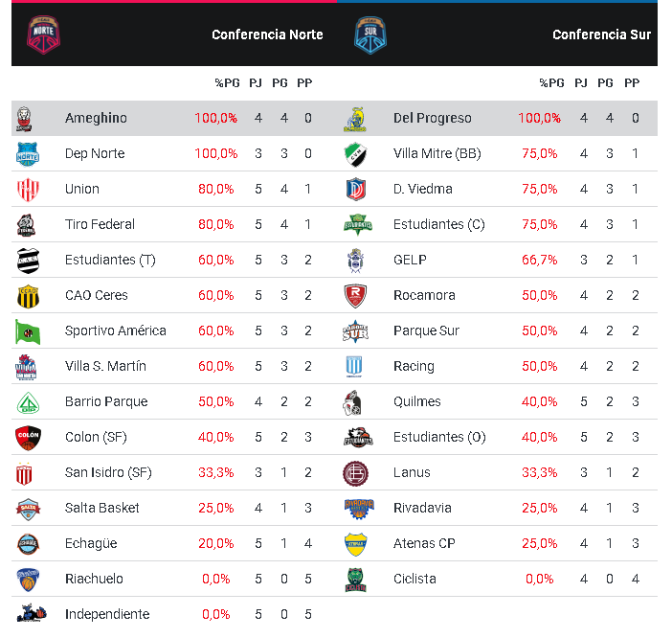Open the Estudiantes (C) team link
Image resolution: width=672 pixels, height=638 pixels.
click(x=438, y=224)
